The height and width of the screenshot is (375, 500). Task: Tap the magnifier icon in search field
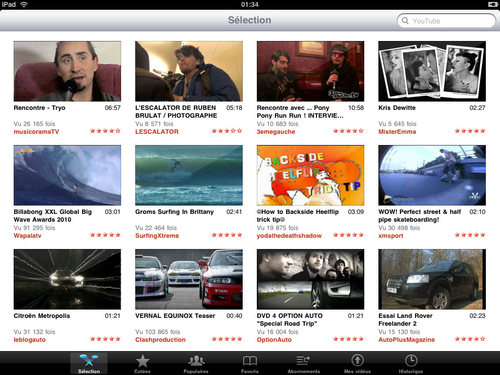click(405, 21)
